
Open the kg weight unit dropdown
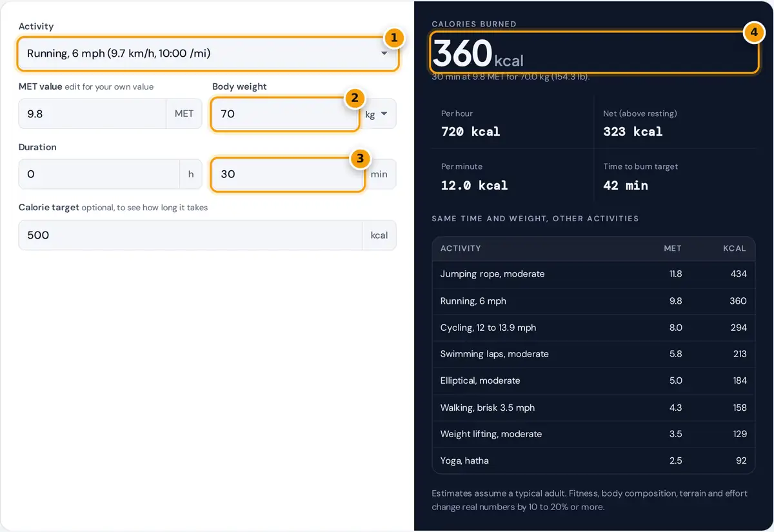pos(377,114)
